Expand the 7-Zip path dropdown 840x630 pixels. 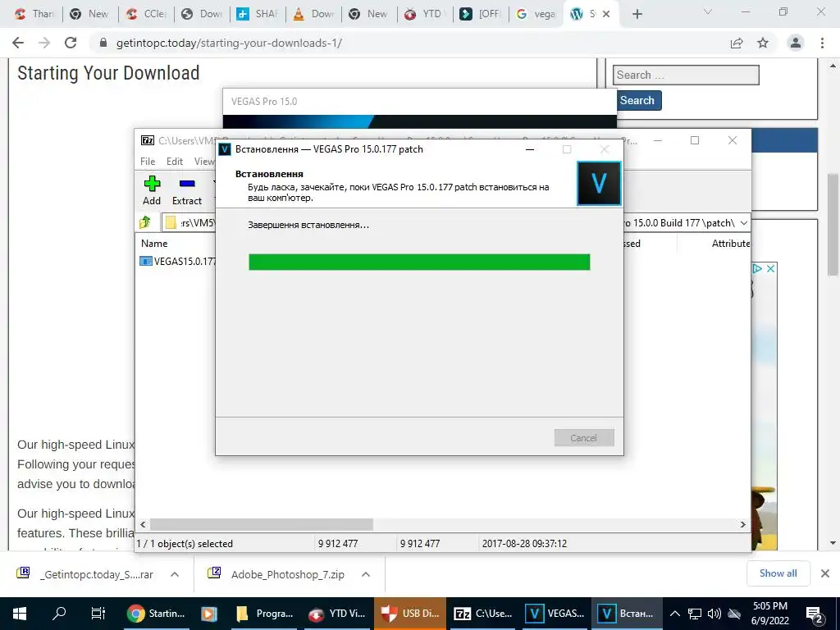click(743, 223)
